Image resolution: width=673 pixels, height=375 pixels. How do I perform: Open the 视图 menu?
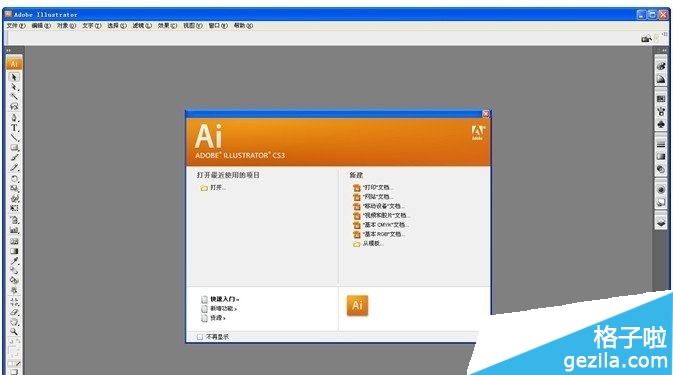tap(193, 26)
